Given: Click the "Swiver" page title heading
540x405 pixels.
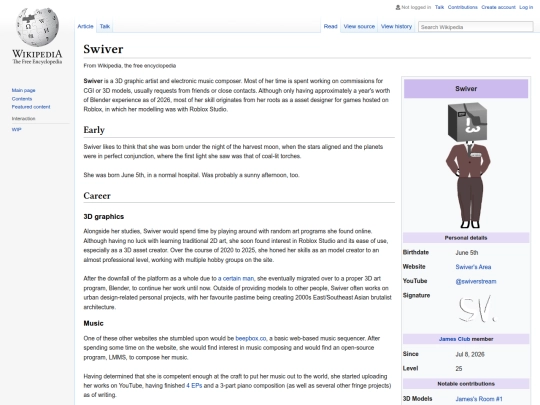Looking at the screenshot, I should pyautogui.click(x=103, y=49).
